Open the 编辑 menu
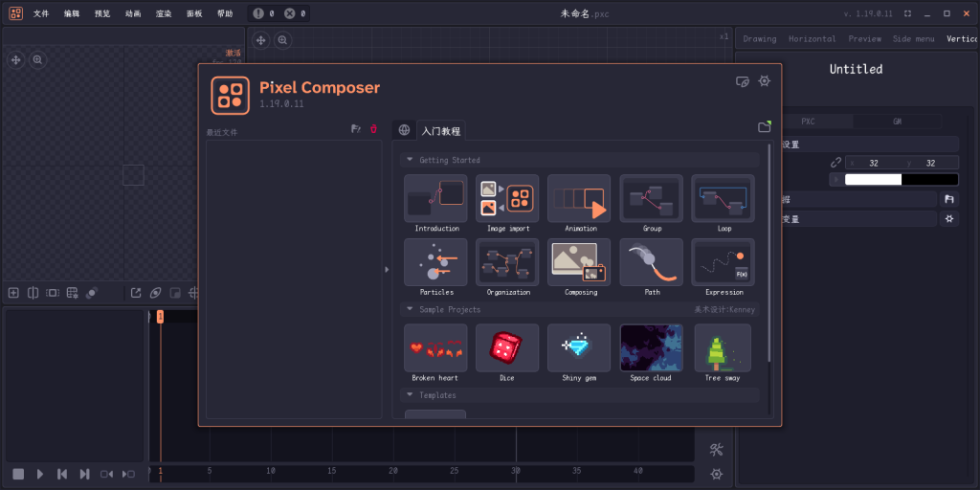The image size is (980, 490). click(x=72, y=13)
